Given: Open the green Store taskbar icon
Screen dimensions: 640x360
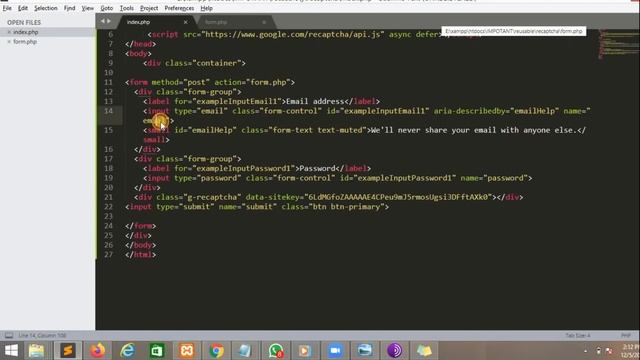Looking at the screenshot, I should point(157,351).
